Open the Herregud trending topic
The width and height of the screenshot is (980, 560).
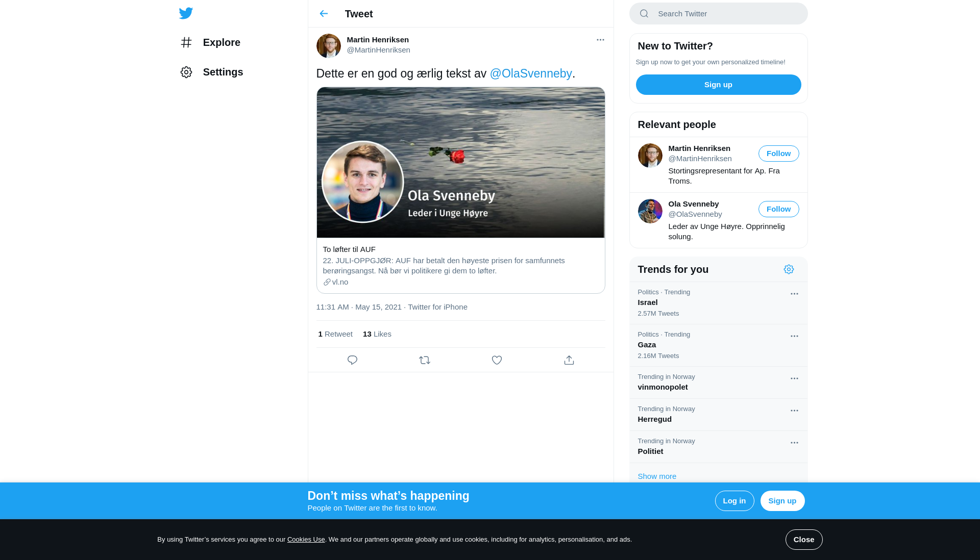(719, 415)
